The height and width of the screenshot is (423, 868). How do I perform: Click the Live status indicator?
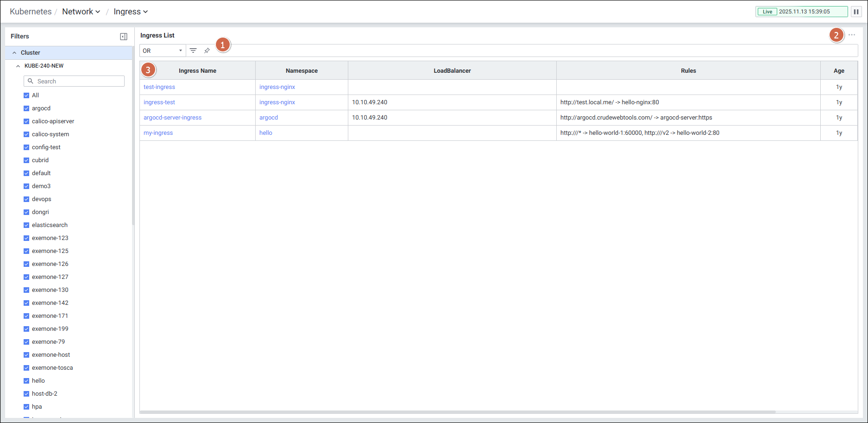click(767, 12)
